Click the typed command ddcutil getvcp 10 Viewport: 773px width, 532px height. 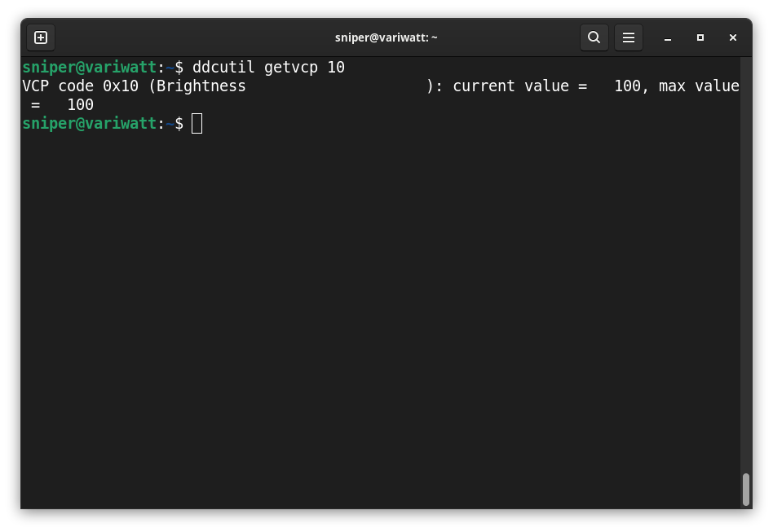(268, 68)
